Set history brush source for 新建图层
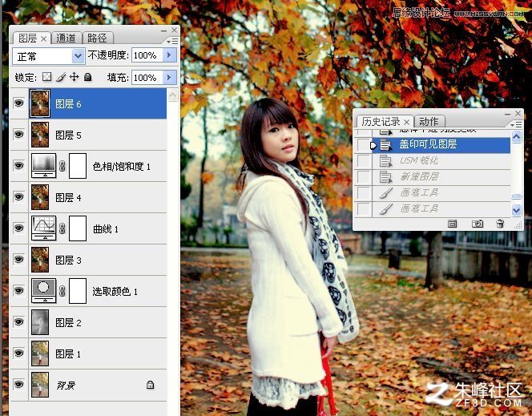The height and width of the screenshot is (416, 532). (x=364, y=177)
